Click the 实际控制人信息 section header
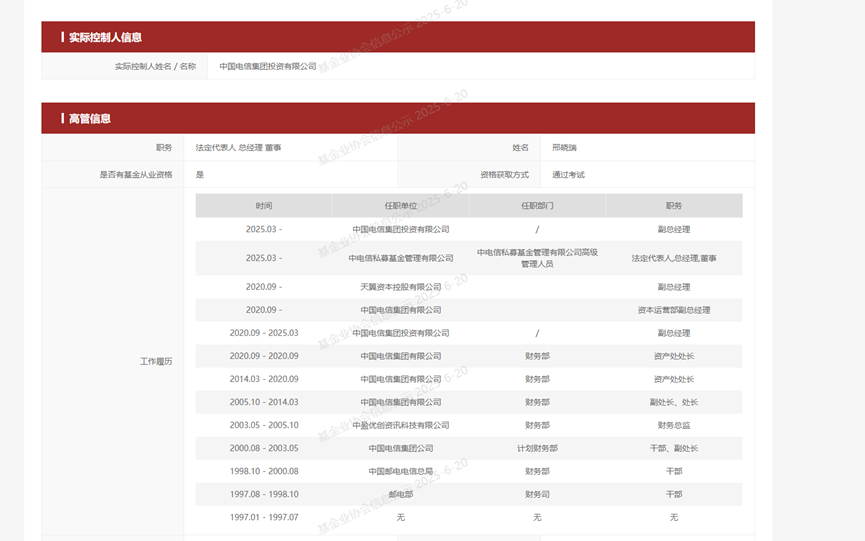The image size is (865, 541). (x=398, y=37)
